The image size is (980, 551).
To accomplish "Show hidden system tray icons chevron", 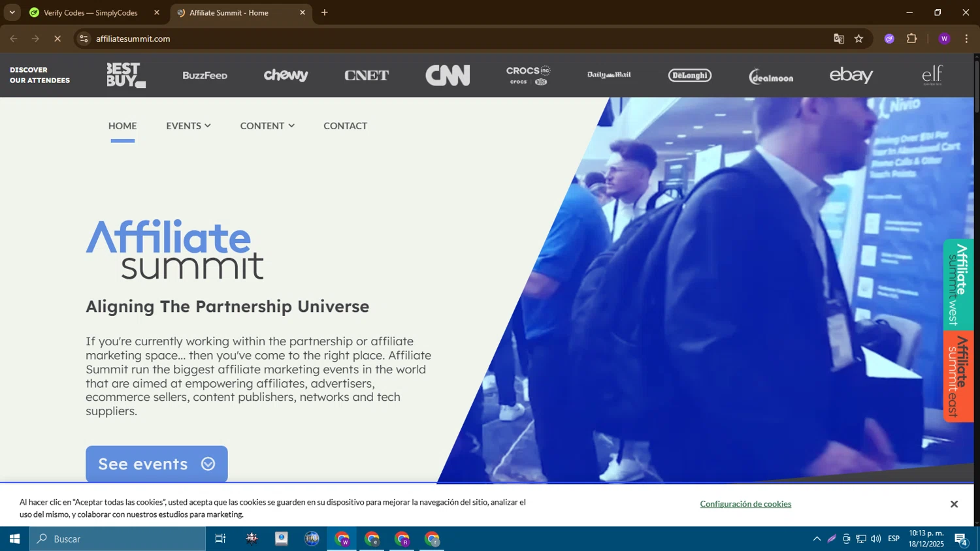I will pos(817,539).
